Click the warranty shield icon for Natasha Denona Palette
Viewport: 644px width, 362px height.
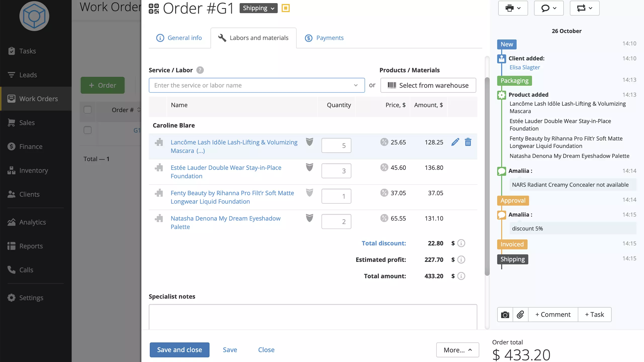[x=309, y=218]
